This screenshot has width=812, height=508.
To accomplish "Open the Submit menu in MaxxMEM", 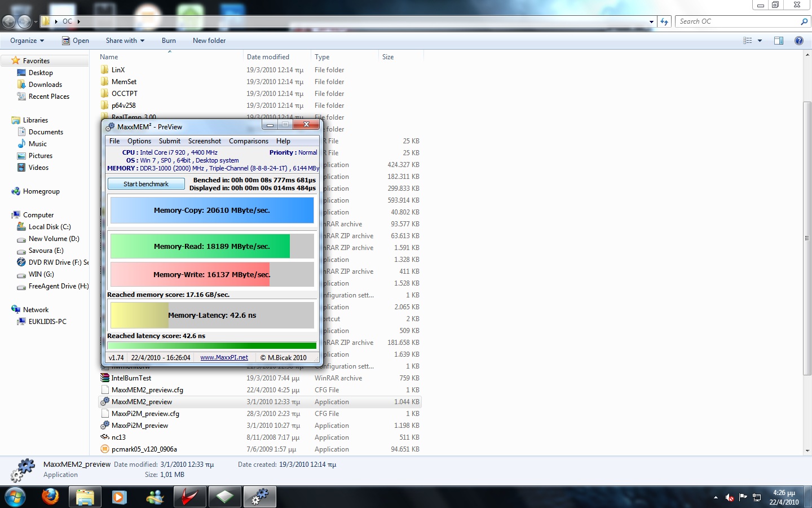I will [x=170, y=141].
